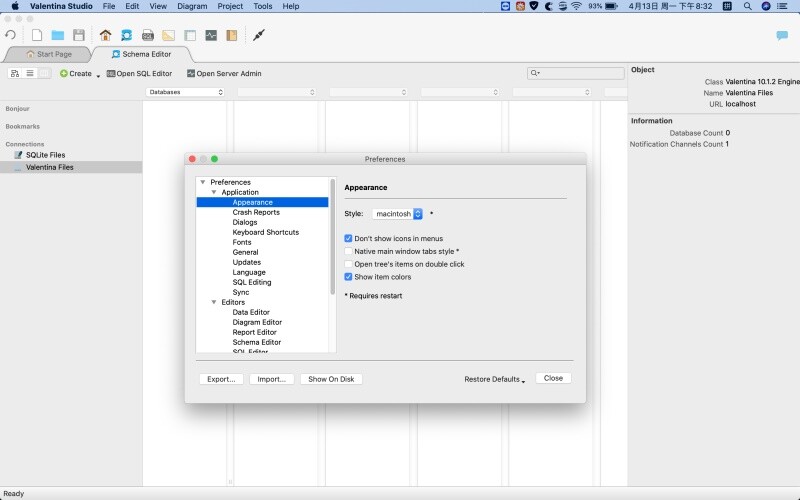Select Fonts in Preferences tree
800x500 pixels.
coord(242,242)
